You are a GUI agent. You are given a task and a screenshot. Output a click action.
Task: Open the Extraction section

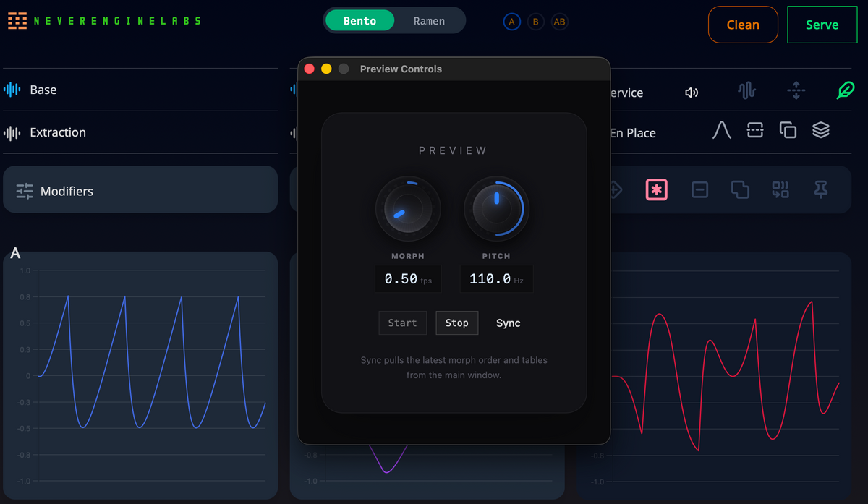(x=140, y=132)
